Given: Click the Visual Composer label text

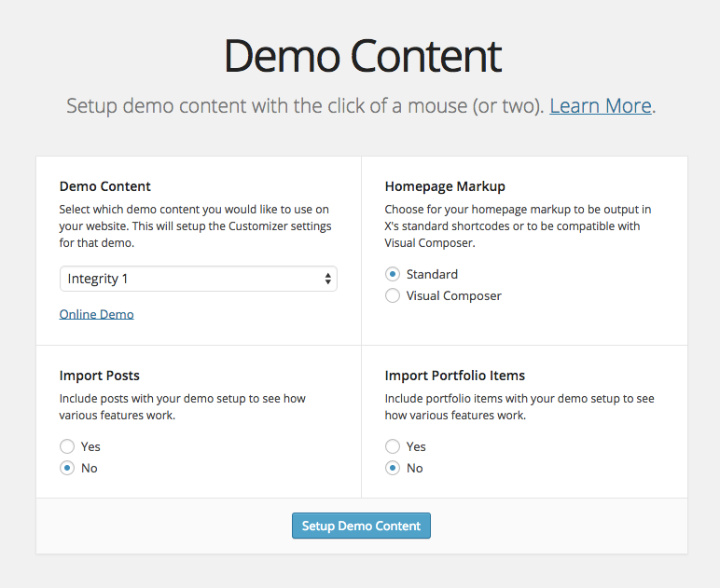Looking at the screenshot, I should pyautogui.click(x=453, y=295).
